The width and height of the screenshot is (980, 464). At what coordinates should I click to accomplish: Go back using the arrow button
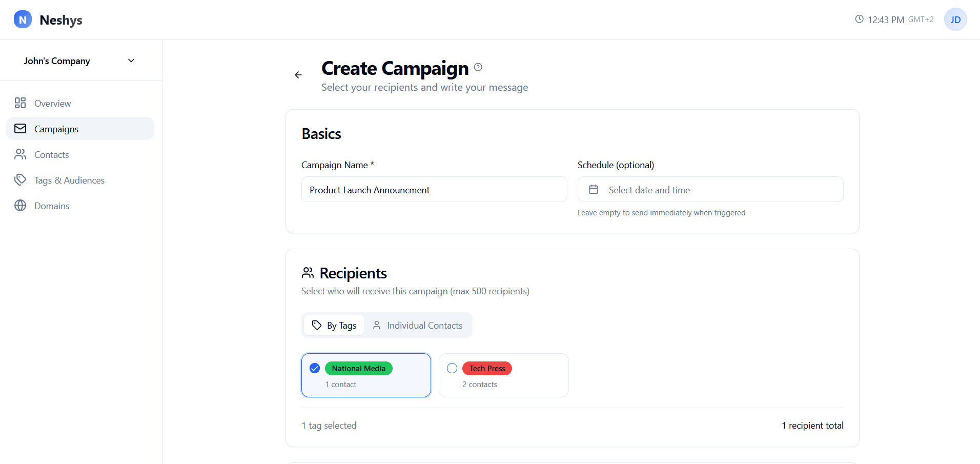tap(298, 74)
